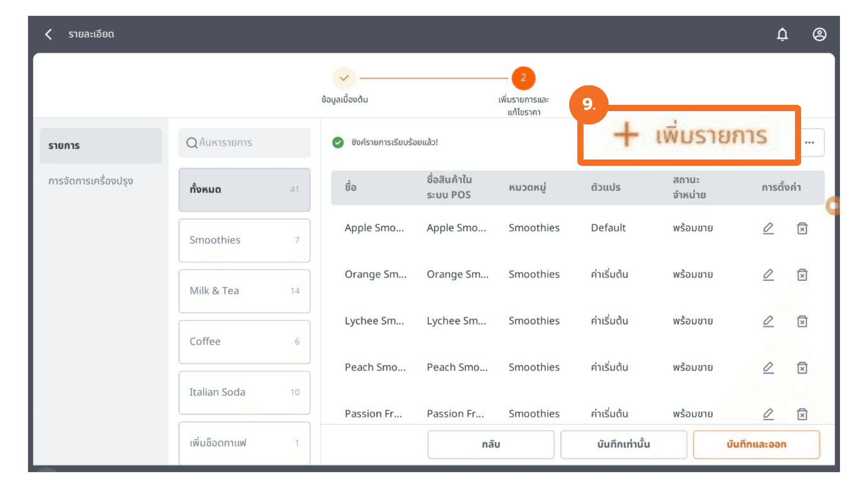
Task: Edit the Peach Smoothie row
Action: [768, 368]
